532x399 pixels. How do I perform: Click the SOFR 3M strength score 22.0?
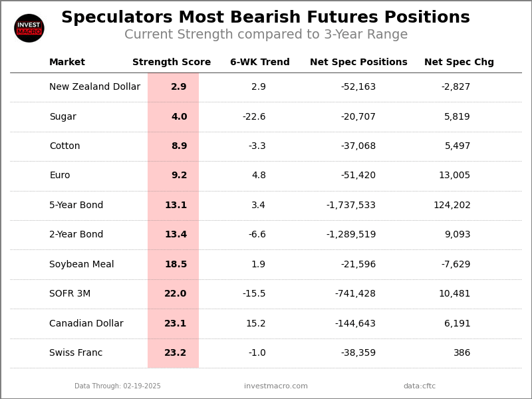176,294
